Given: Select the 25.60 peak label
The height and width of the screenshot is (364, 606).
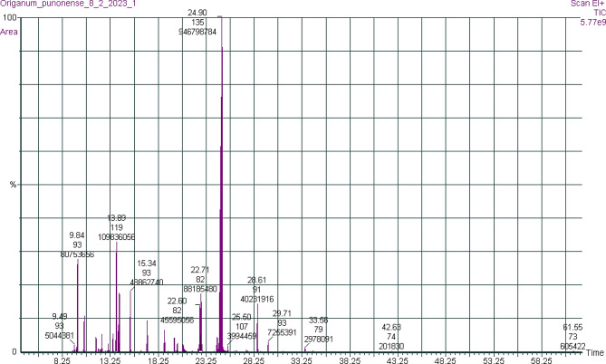Looking at the screenshot, I should click(242, 317).
